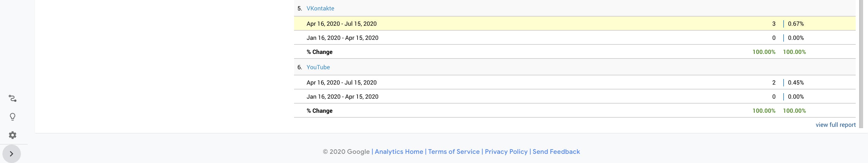Expand the sidebar with chevron arrow
This screenshot has height=163, width=868.
11,154
